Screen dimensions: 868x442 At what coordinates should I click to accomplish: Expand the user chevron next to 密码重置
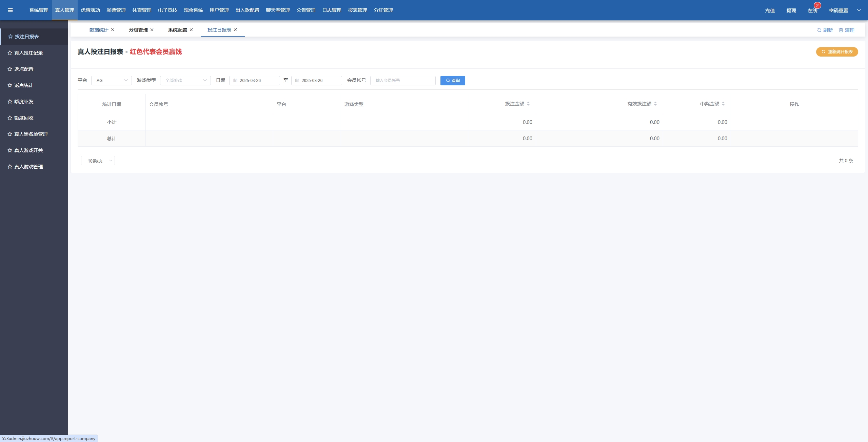(859, 10)
